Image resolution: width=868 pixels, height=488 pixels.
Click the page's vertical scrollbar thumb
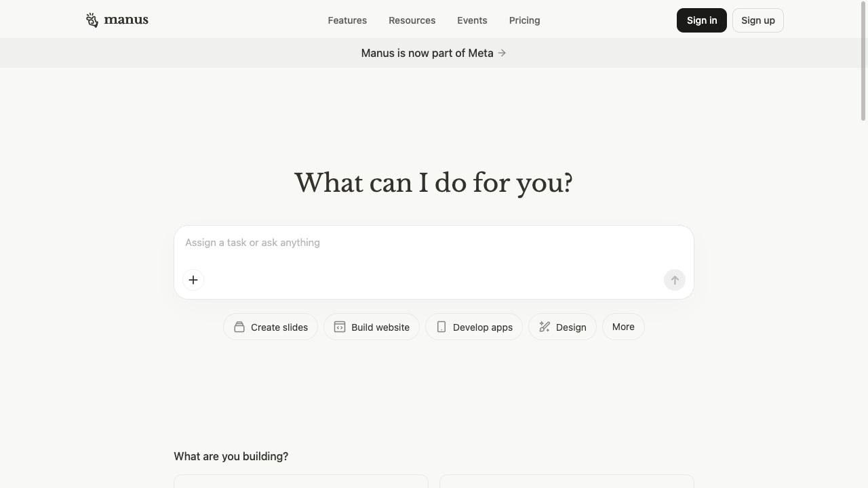(x=863, y=61)
